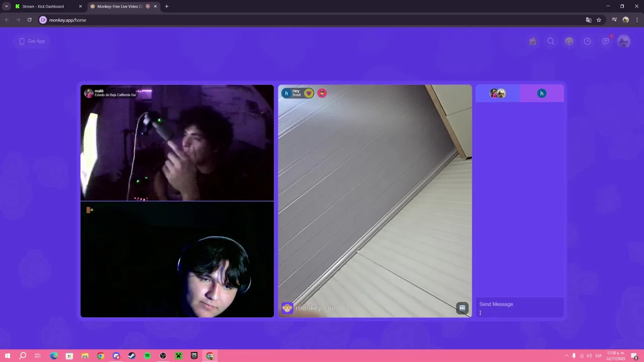Reload the monkey.app page

[30, 20]
